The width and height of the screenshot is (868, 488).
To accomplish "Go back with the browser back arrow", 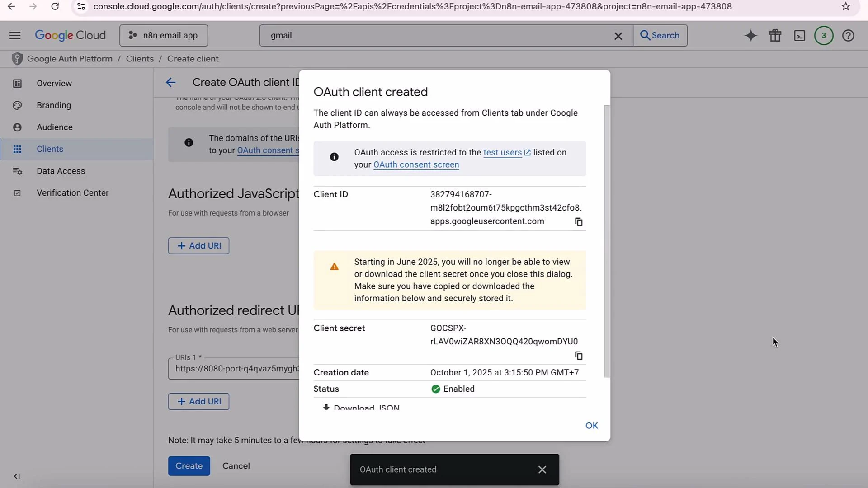I will [11, 6].
